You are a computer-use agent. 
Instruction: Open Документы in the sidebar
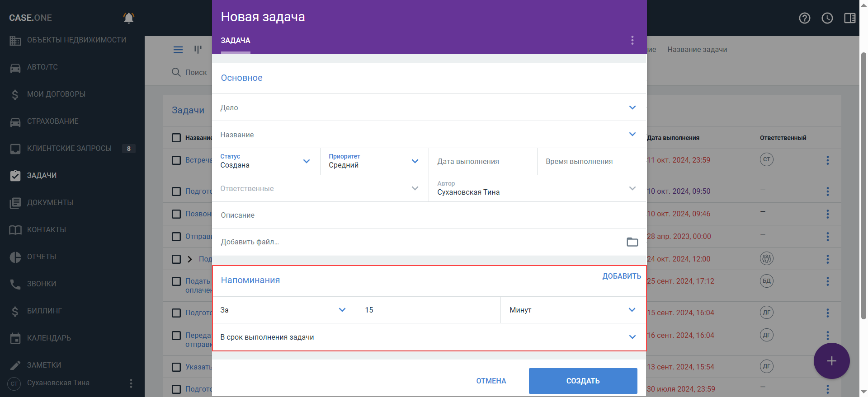50,202
